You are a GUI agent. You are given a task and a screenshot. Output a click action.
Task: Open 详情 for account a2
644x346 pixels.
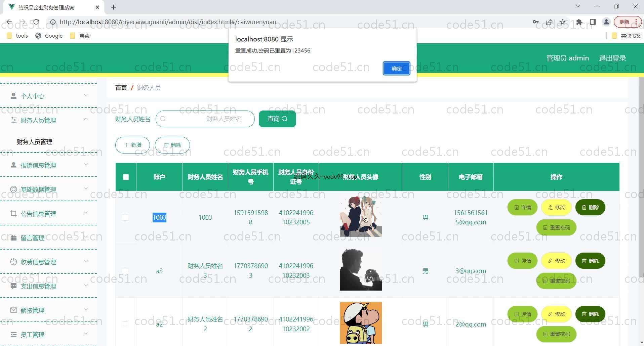522,314
